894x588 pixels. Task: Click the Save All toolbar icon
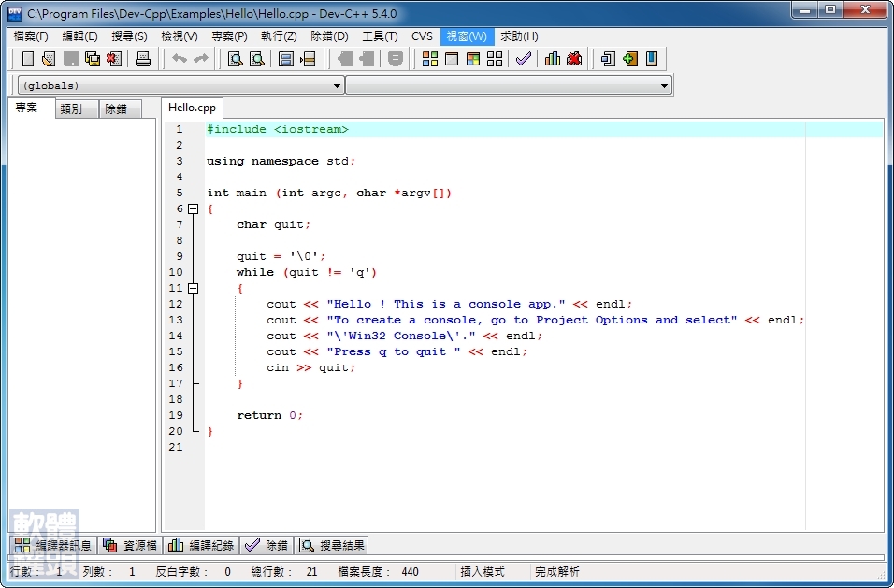pyautogui.click(x=93, y=59)
